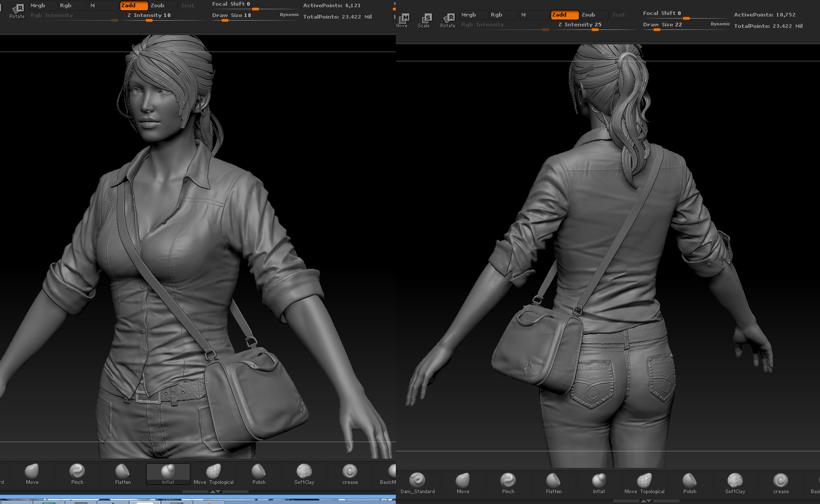The image size is (820, 504).
Task: Click the Draw Size 18 slider
Action: pyautogui.click(x=232, y=16)
